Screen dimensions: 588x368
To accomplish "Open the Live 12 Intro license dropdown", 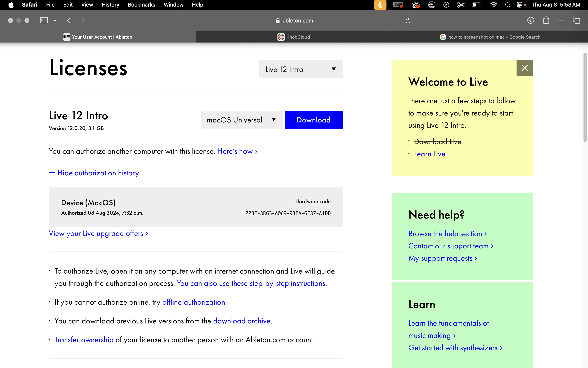I will 301,69.
